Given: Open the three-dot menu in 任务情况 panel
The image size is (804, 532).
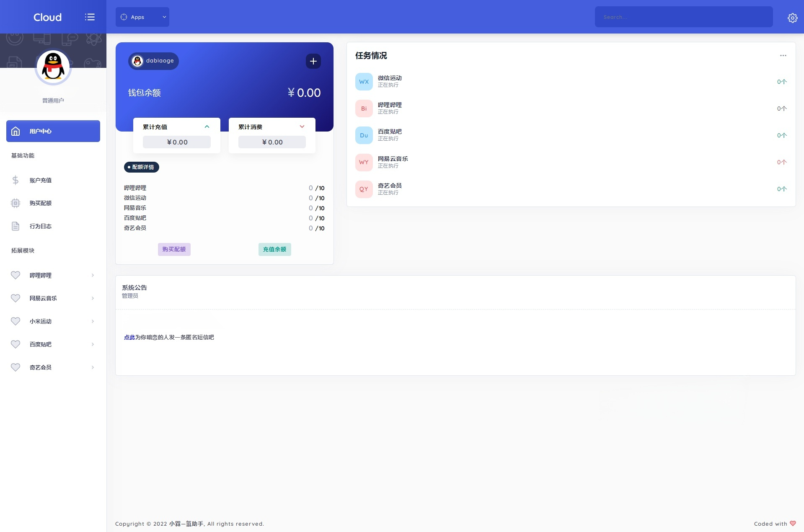Looking at the screenshot, I should (783, 56).
